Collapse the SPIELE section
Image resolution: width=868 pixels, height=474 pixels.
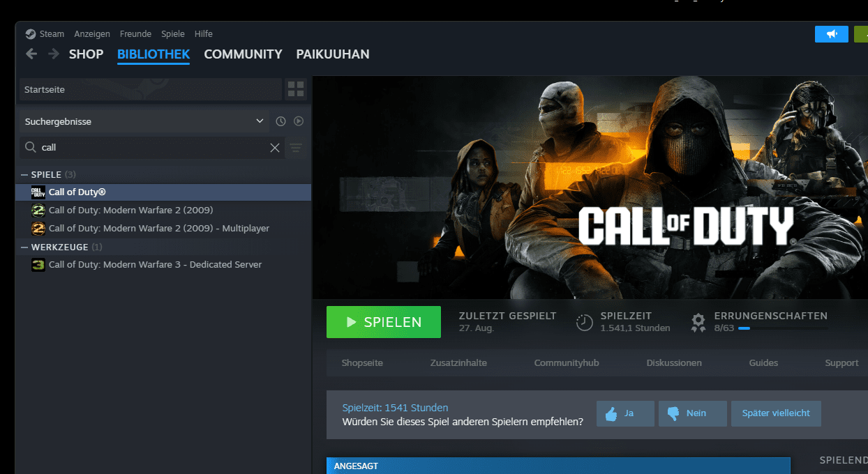pos(24,174)
